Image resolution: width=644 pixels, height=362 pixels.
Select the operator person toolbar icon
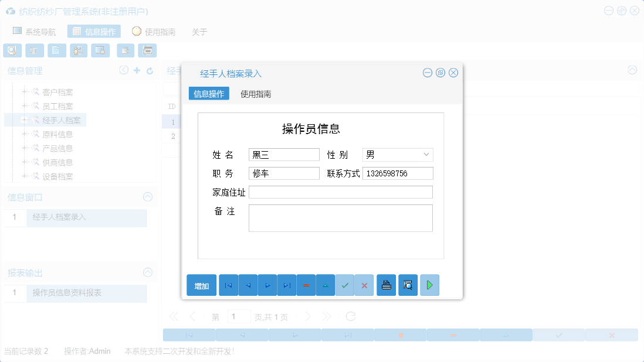pos(78,50)
